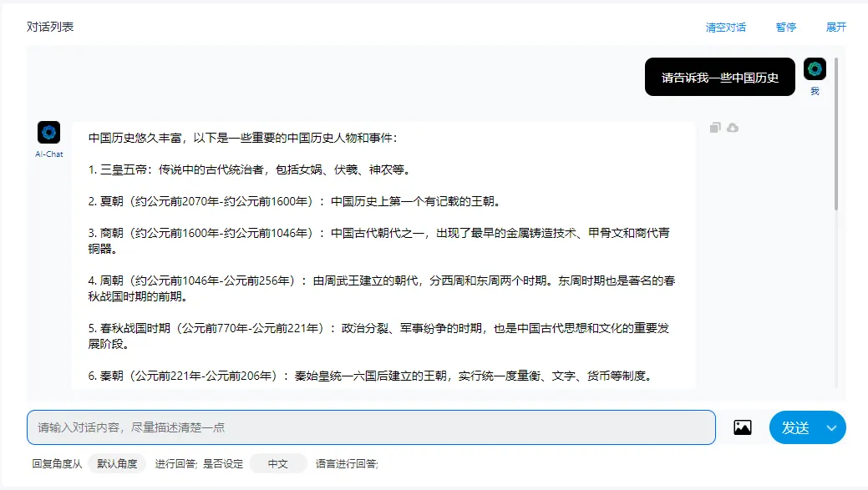This screenshot has width=868, height=490.
Task: Pause the response via 暂停
Action: (x=785, y=27)
